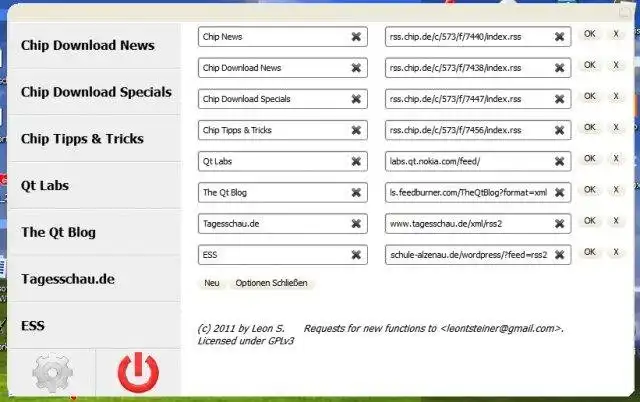Clear the labs.qt.nokia.com URL field
The image size is (640, 402).
(559, 161)
